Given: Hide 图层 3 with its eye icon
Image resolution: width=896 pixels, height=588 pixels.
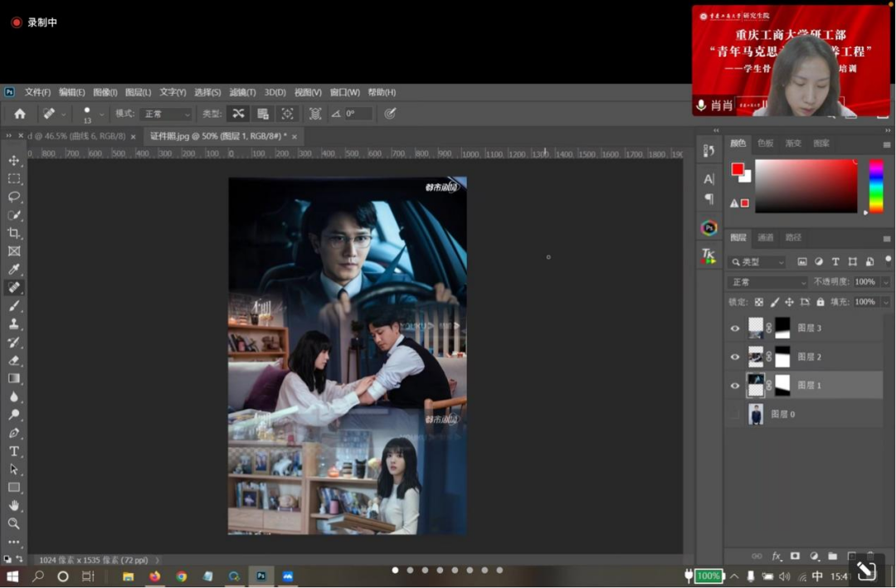Looking at the screenshot, I should point(735,328).
